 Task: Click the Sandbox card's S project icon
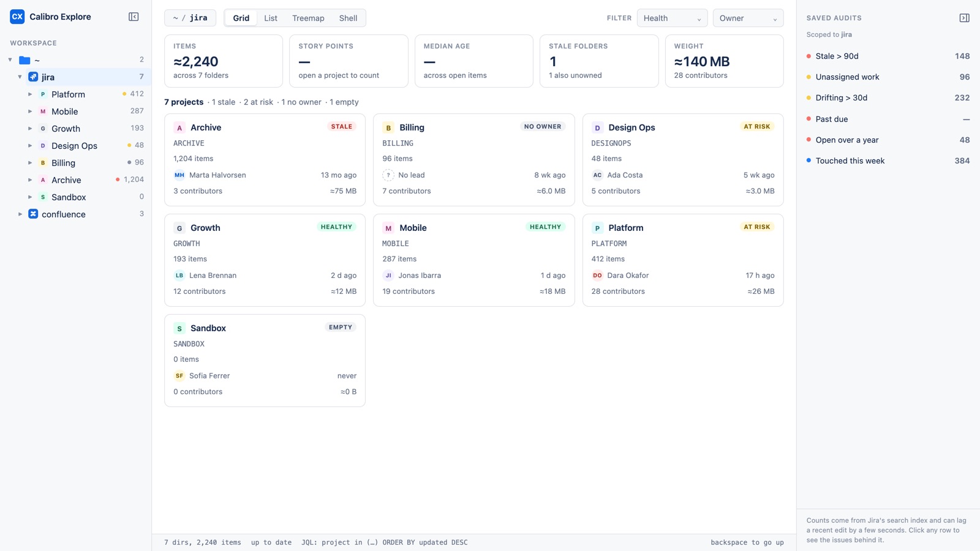coord(179,329)
